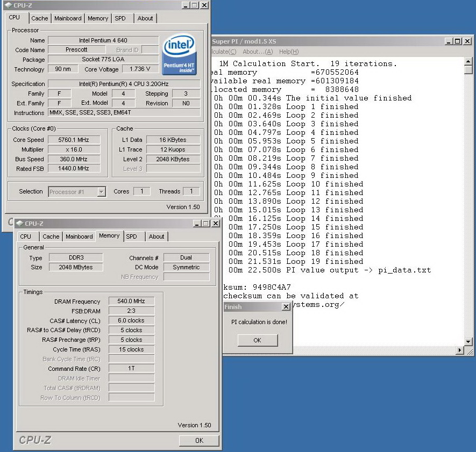476x452 pixels.
Task: Expand the Processor #1 selection dropdown
Action: click(102, 192)
